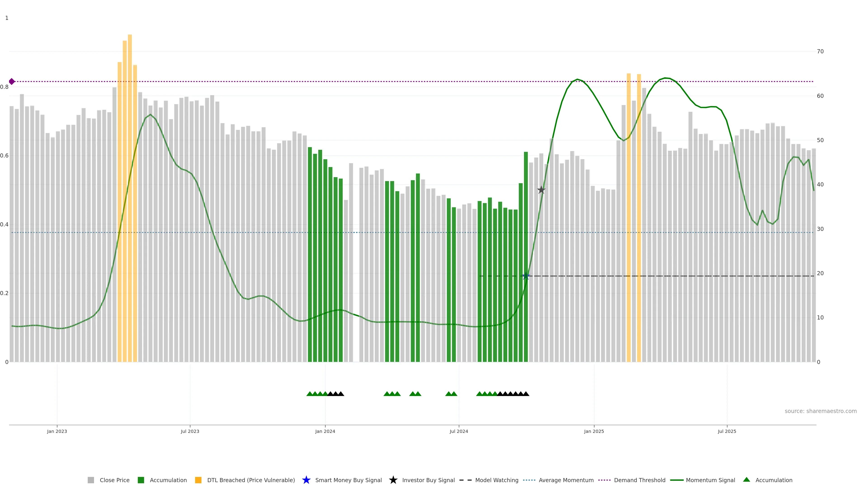This screenshot has height=488, width=868.
Task: Click the gray Close Price legend swatch
Action: (91, 480)
